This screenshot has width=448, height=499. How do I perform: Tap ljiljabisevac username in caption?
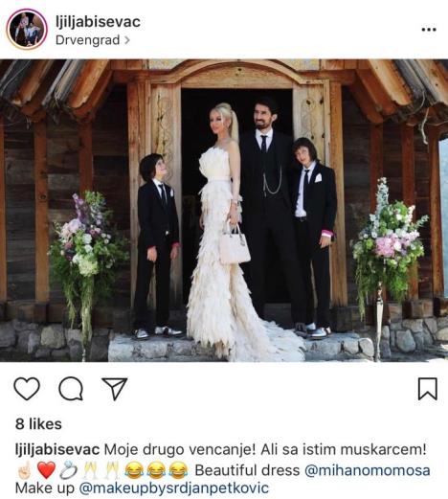click(x=57, y=450)
